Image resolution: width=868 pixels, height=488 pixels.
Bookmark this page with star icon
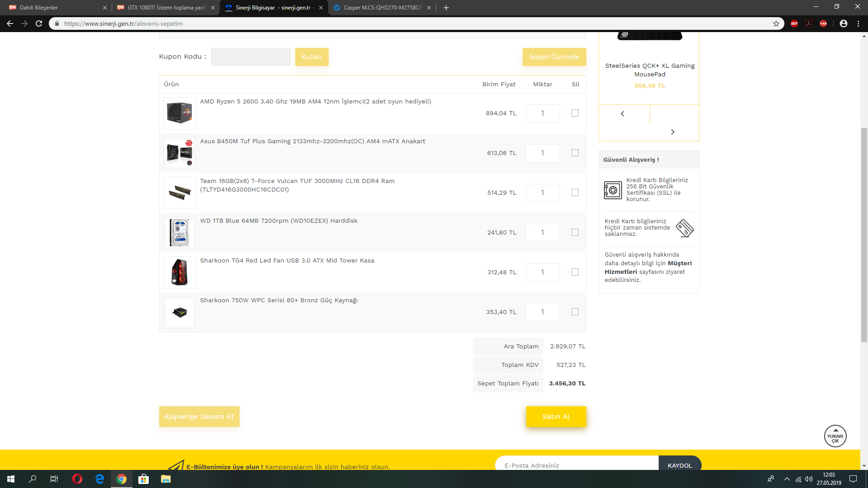tap(776, 23)
